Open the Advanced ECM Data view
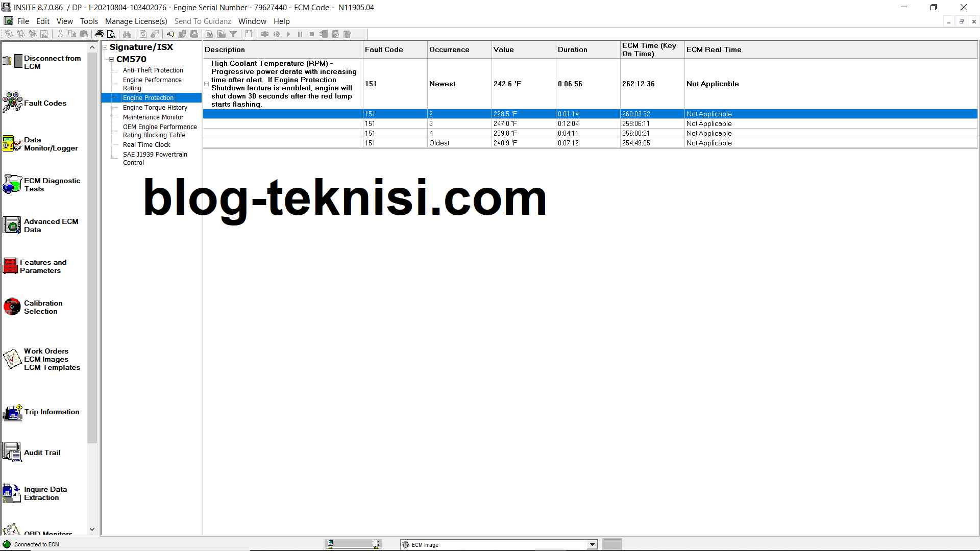980x553 pixels. (x=12, y=225)
